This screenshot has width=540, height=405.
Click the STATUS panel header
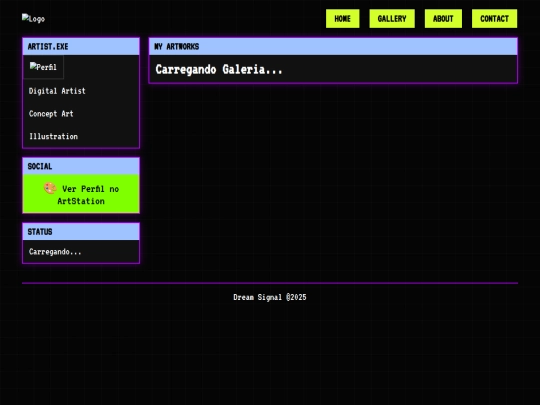coord(81,232)
